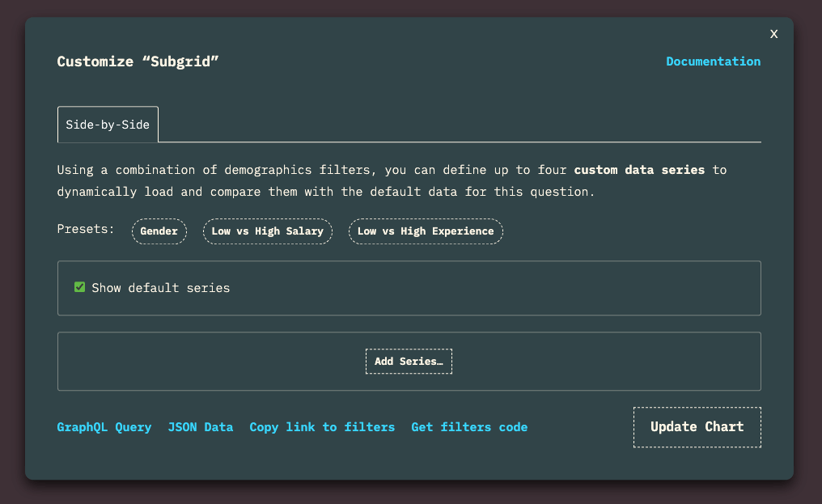Choose the Low vs High Experience preset
This screenshot has height=504, width=822.
pos(426,231)
